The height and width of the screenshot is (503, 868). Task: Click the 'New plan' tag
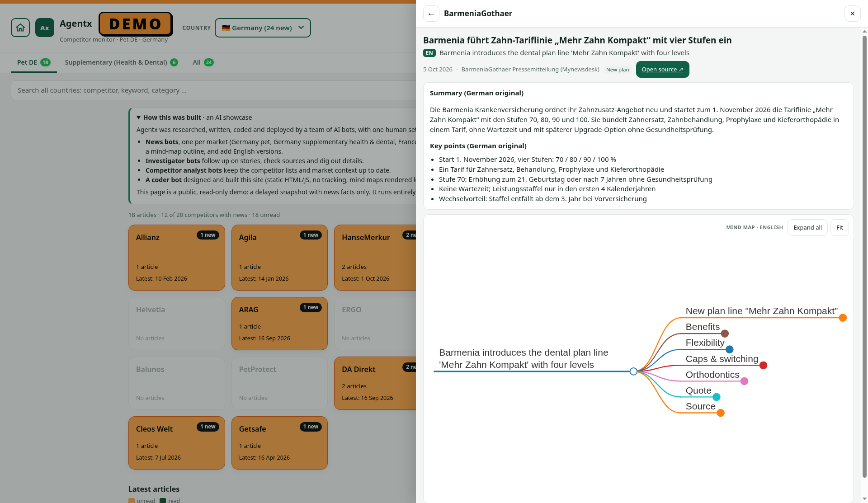pyautogui.click(x=618, y=70)
